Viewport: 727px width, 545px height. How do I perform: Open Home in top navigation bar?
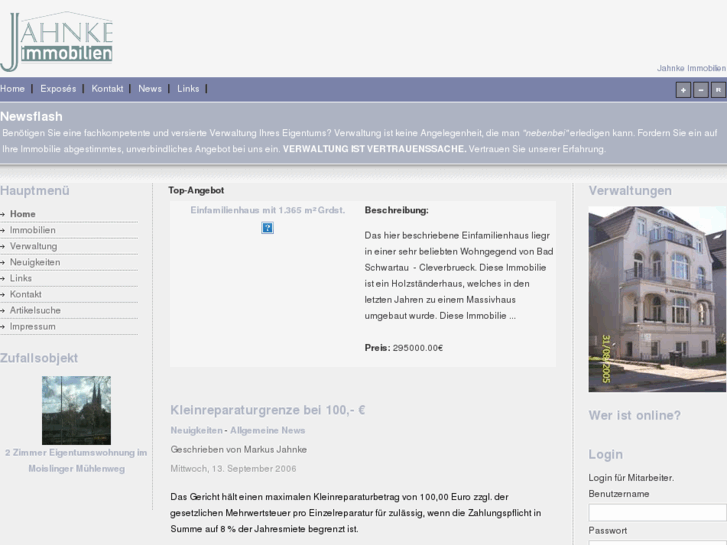(13, 89)
